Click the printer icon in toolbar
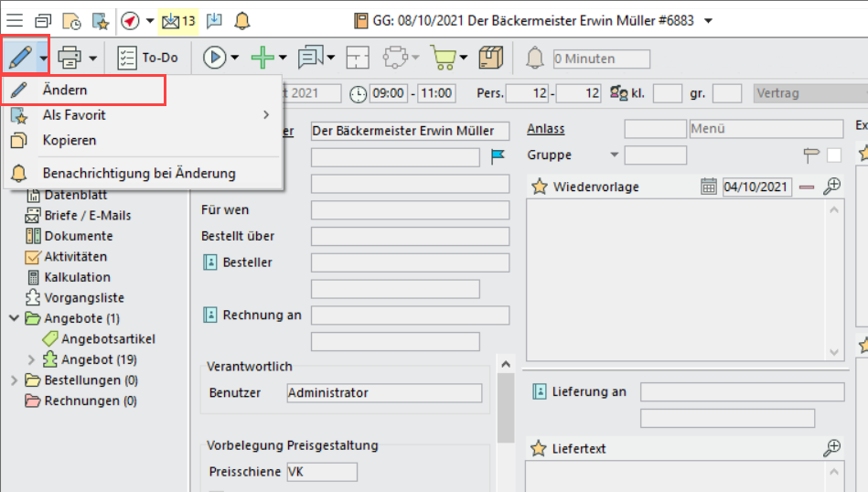Viewport: 868px width, 492px height. (70, 58)
